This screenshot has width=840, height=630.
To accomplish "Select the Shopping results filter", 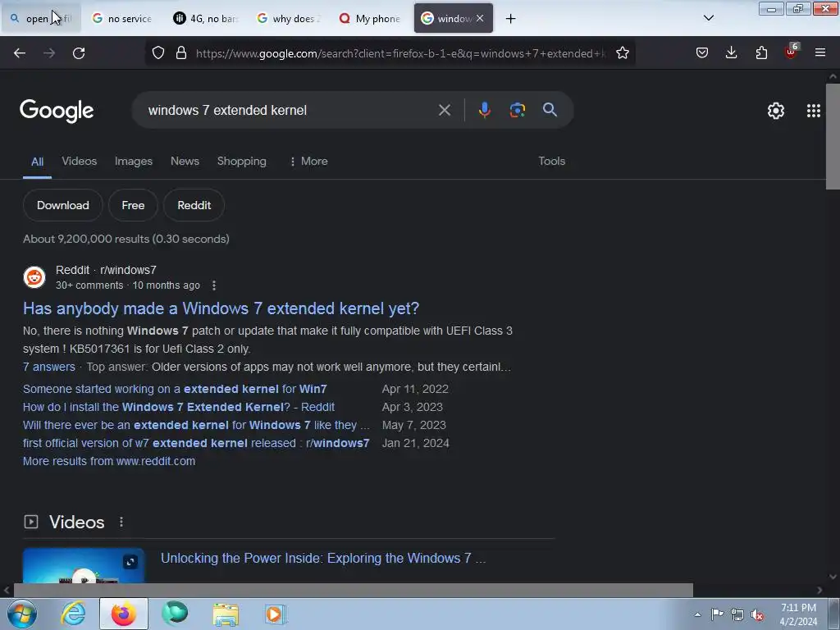I will (242, 162).
